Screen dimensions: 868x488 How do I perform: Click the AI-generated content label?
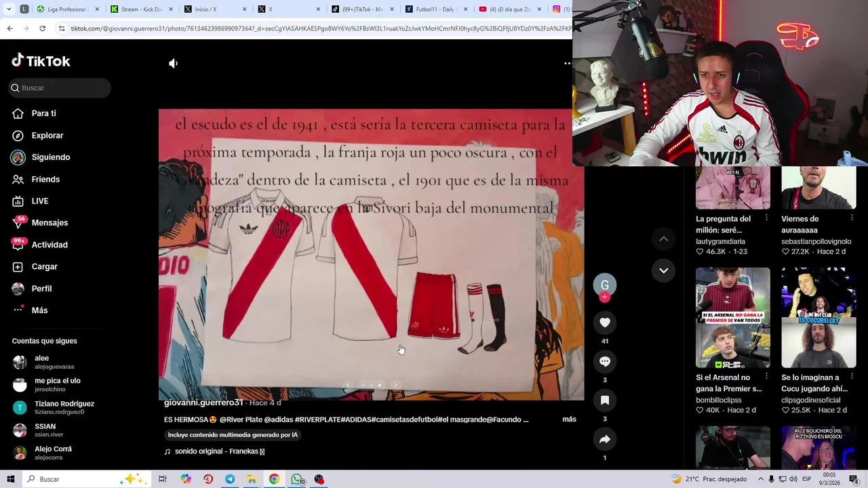point(233,435)
